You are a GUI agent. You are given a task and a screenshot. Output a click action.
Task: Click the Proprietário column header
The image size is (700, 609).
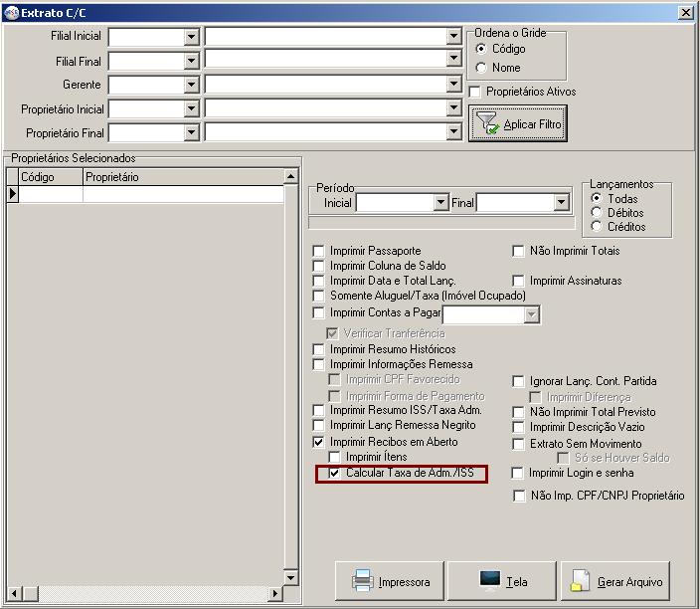[182, 177]
